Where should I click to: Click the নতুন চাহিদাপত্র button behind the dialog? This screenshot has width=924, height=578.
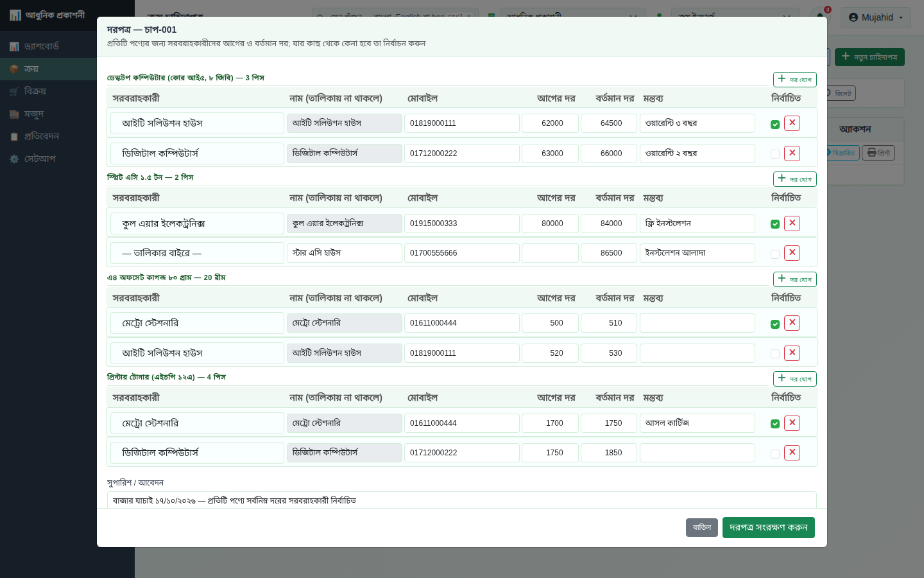(x=869, y=57)
